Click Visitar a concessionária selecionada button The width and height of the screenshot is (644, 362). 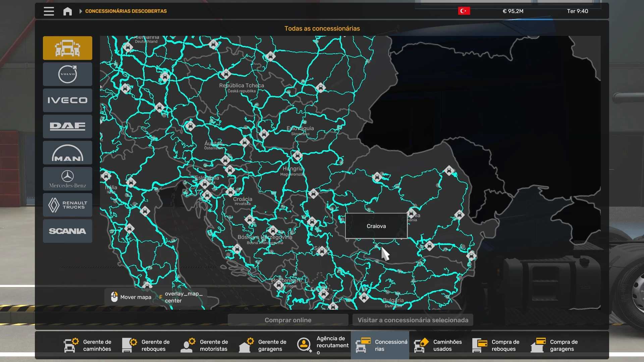pos(413,320)
